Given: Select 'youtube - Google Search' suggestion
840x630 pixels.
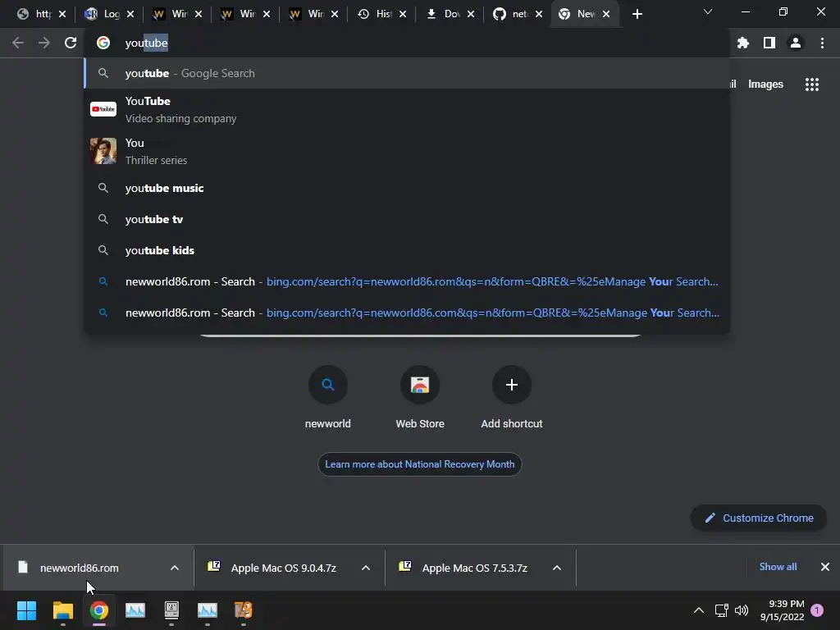Looking at the screenshot, I should tap(407, 73).
